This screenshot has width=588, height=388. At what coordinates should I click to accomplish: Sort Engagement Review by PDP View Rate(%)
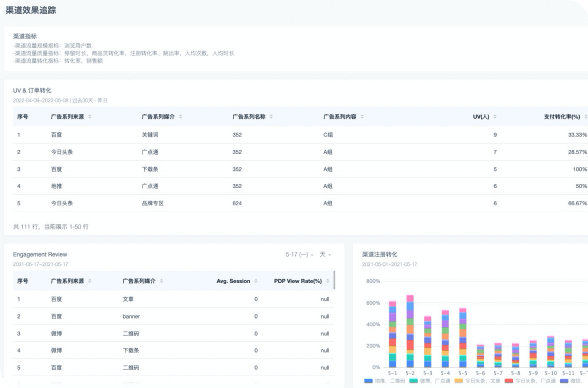tap(328, 281)
